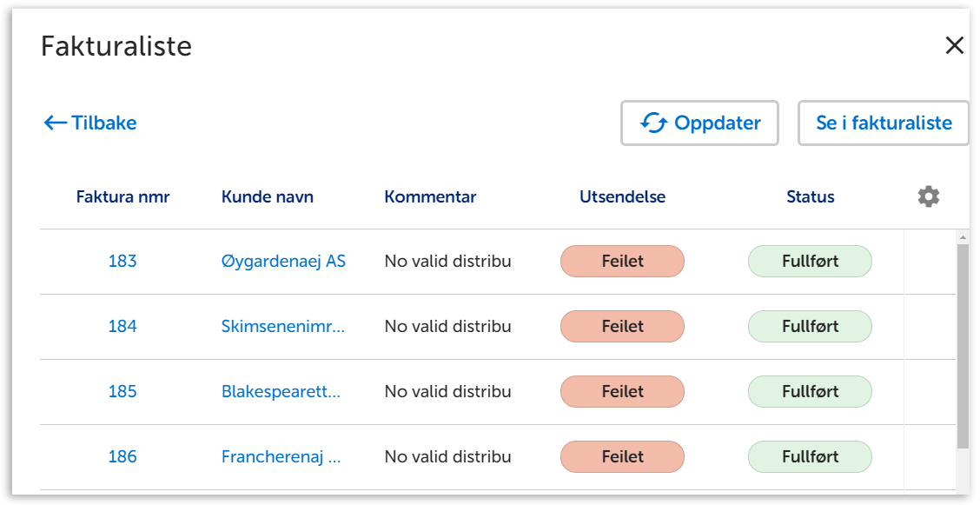Open table settings gear icon
Image resolution: width=980 pixels, height=505 pixels.
pyautogui.click(x=929, y=196)
